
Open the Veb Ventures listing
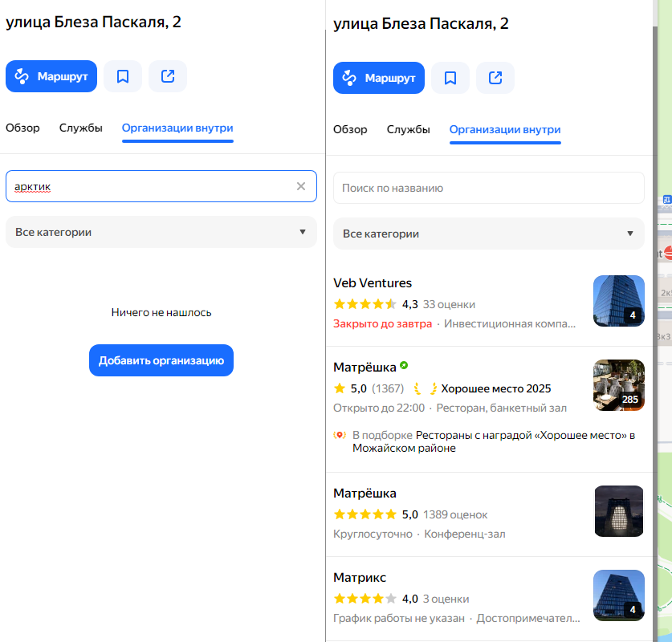point(372,282)
